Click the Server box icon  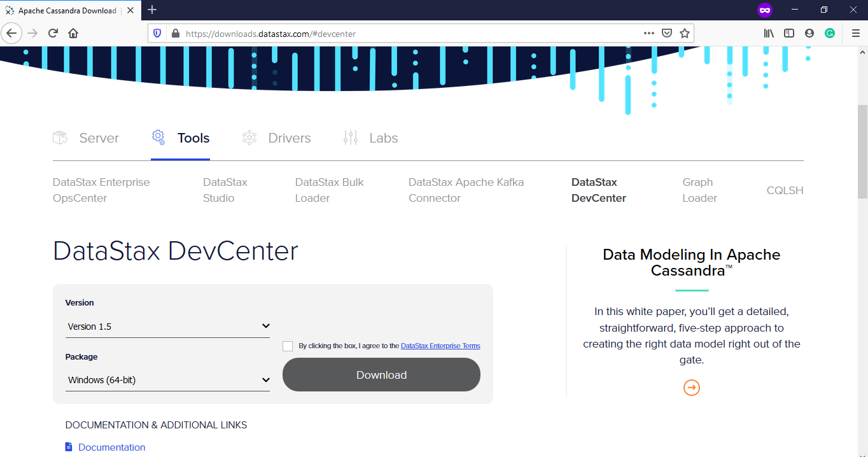coord(60,137)
